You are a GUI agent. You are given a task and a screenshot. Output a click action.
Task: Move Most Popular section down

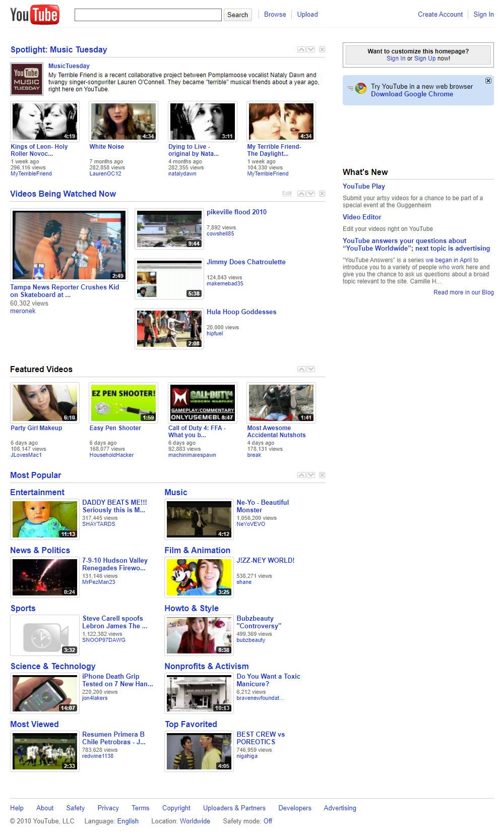pos(311,475)
